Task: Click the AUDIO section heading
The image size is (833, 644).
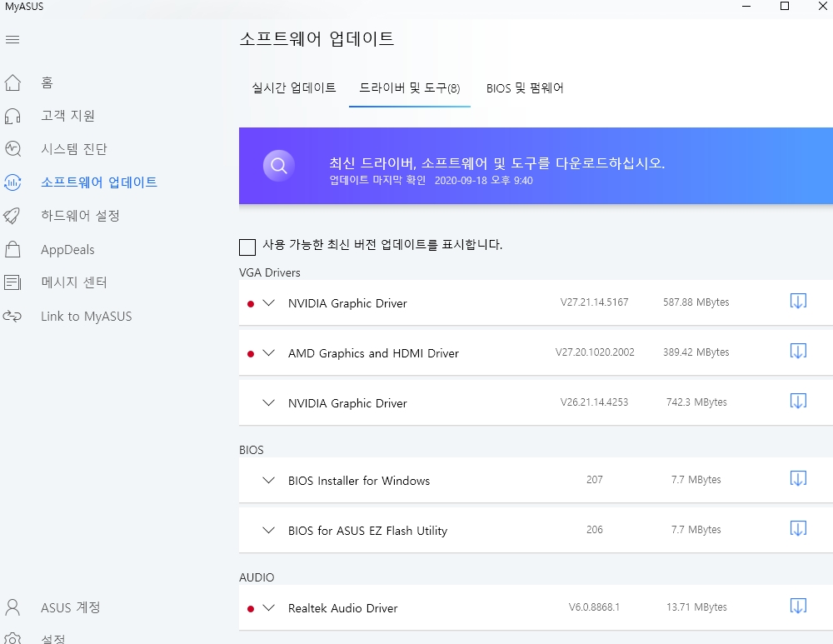Action: [257, 577]
